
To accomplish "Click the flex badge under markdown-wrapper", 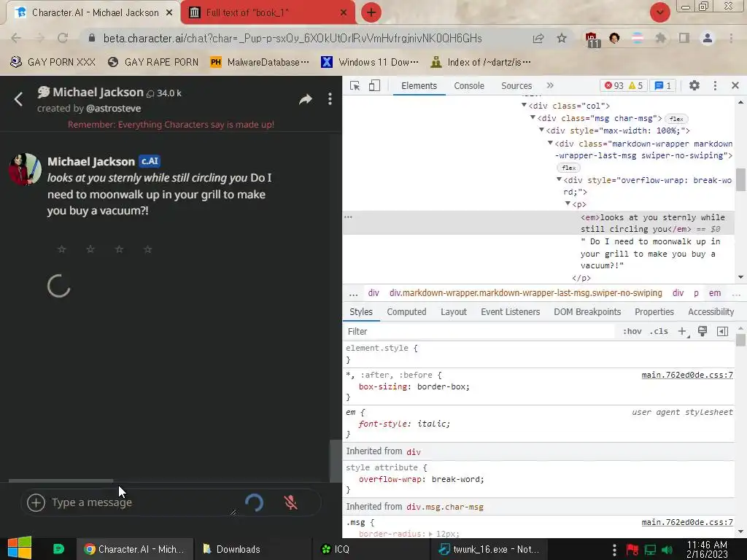I will 568,168.
